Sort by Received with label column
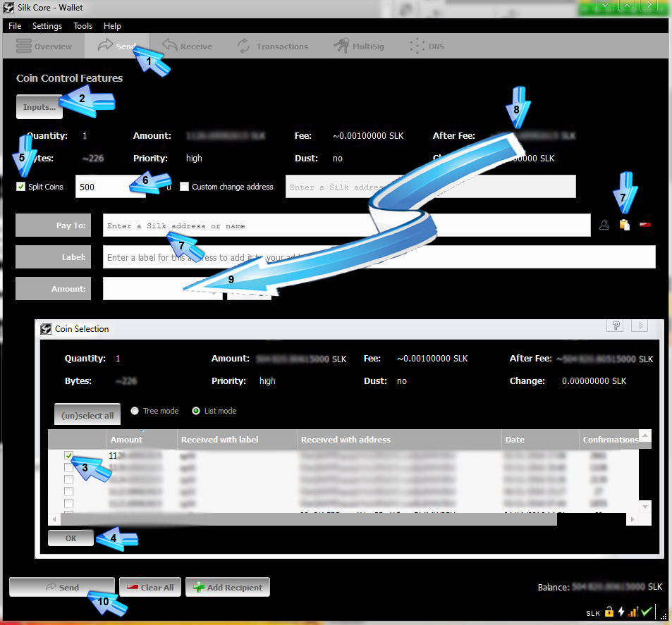This screenshot has width=672, height=625. point(237,440)
